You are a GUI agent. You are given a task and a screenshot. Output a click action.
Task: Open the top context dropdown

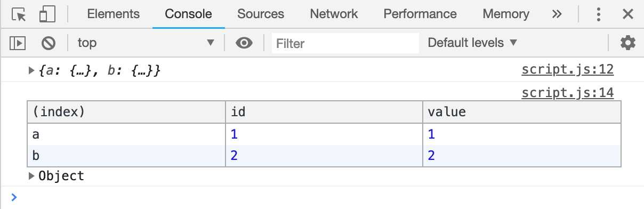[146, 43]
